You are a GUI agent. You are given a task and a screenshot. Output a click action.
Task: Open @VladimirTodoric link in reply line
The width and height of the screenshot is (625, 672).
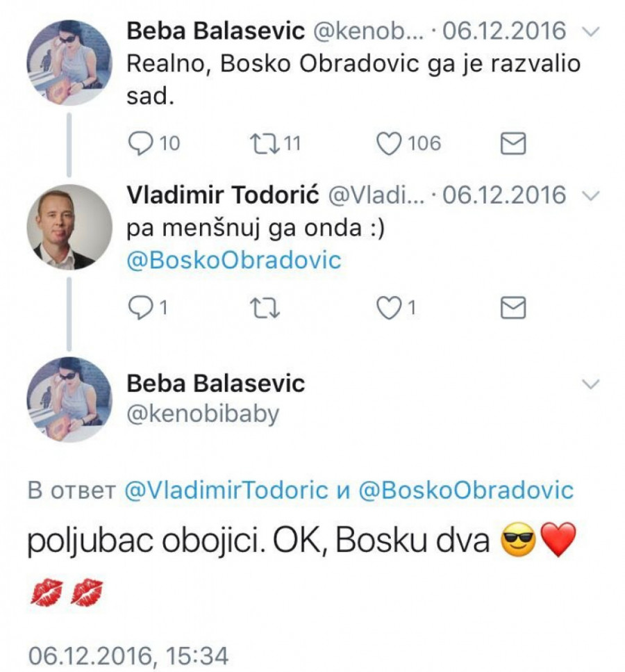pyautogui.click(x=226, y=490)
